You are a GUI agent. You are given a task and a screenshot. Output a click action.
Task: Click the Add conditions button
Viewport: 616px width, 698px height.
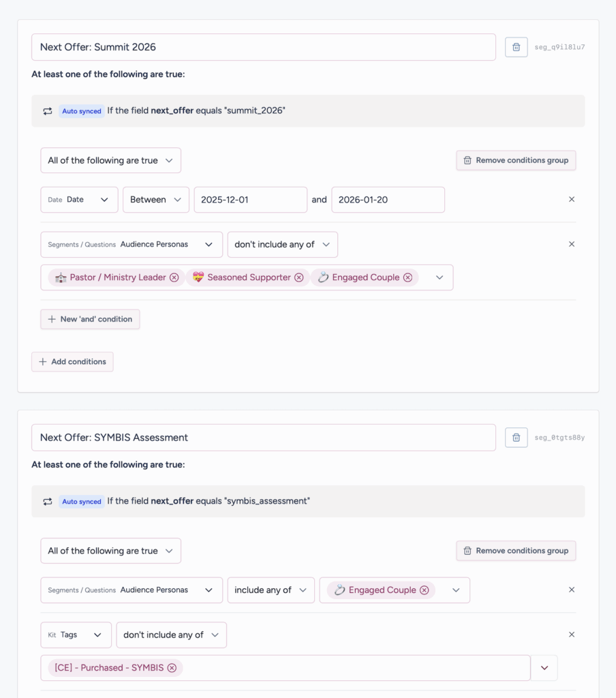[x=72, y=362]
